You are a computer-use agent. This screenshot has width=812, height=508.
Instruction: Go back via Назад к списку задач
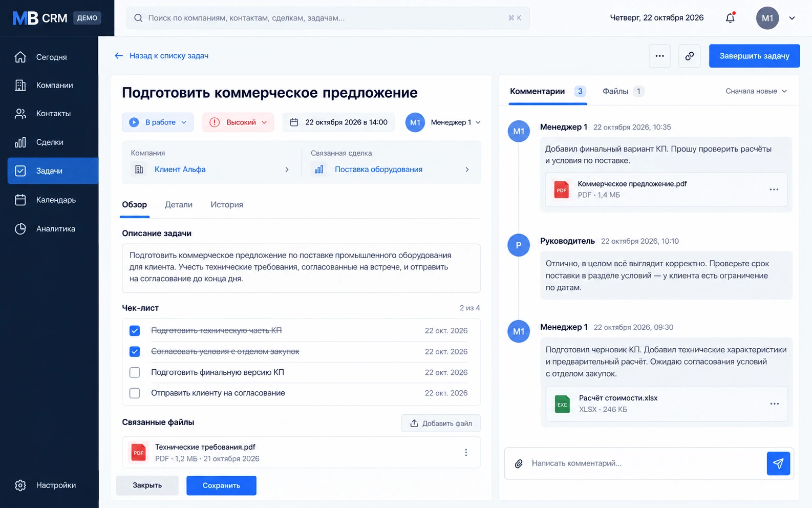[162, 56]
